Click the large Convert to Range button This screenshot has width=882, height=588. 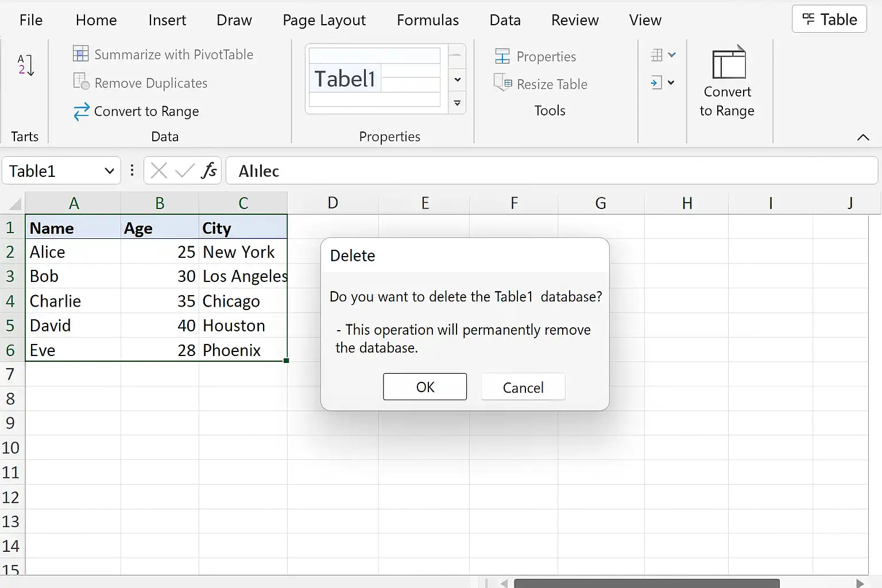pyautogui.click(x=728, y=82)
